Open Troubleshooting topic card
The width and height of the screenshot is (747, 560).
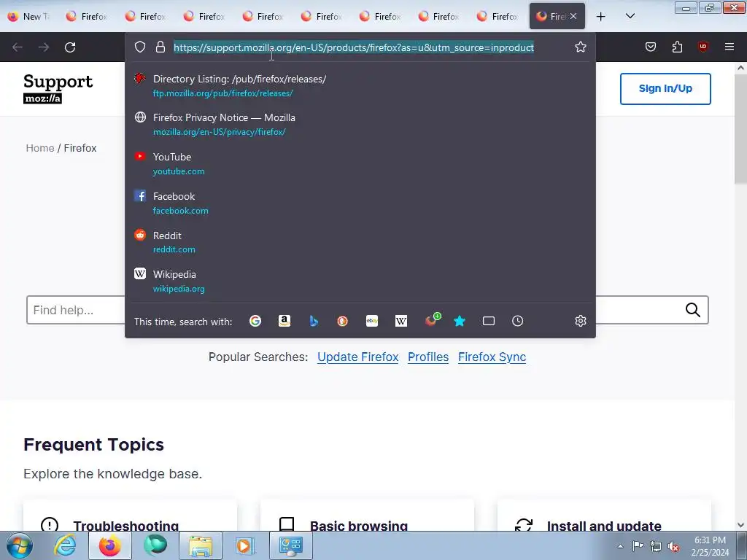(130, 517)
